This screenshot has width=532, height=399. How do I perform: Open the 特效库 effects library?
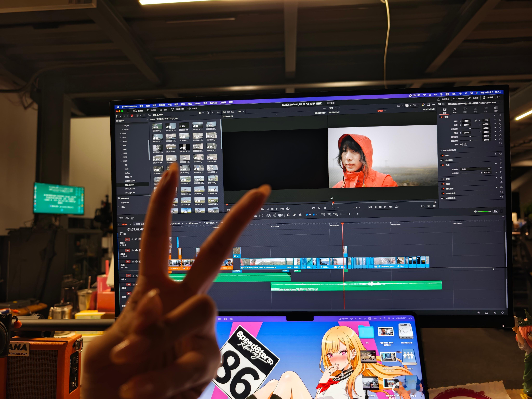click(x=152, y=110)
